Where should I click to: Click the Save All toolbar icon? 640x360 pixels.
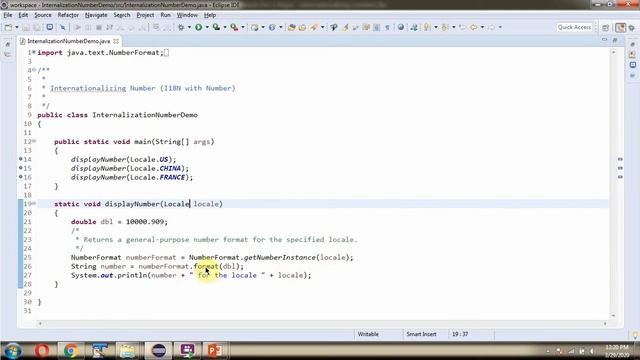click(37, 27)
